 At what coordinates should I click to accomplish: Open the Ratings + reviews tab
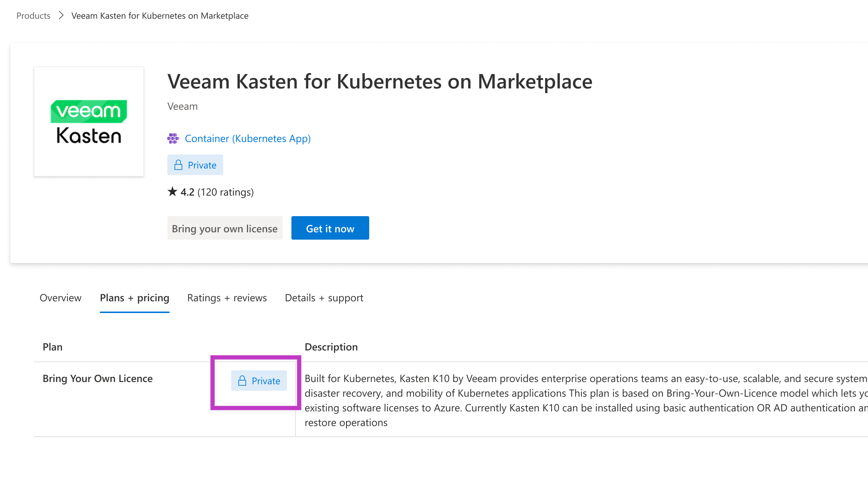(227, 298)
